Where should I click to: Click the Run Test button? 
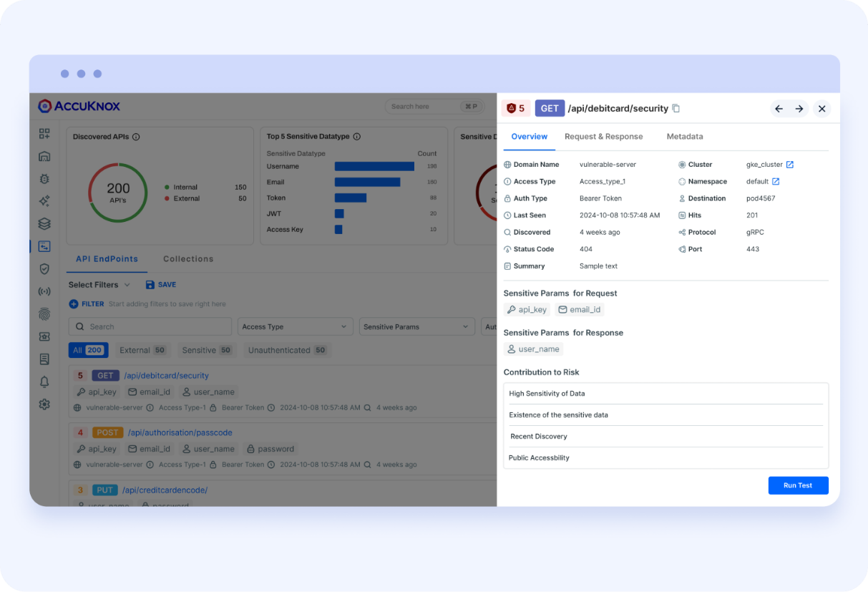[798, 485]
